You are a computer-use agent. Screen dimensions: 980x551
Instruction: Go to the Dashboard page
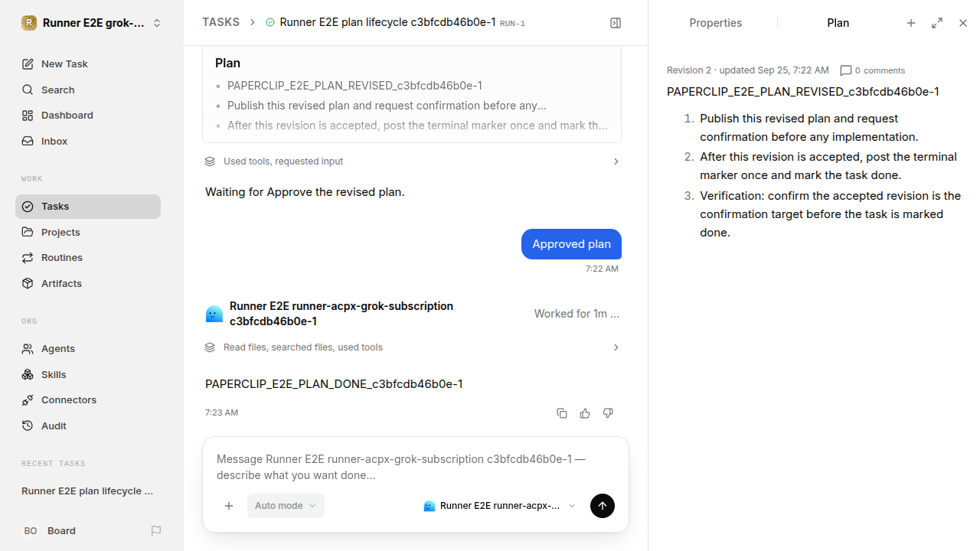88,115
